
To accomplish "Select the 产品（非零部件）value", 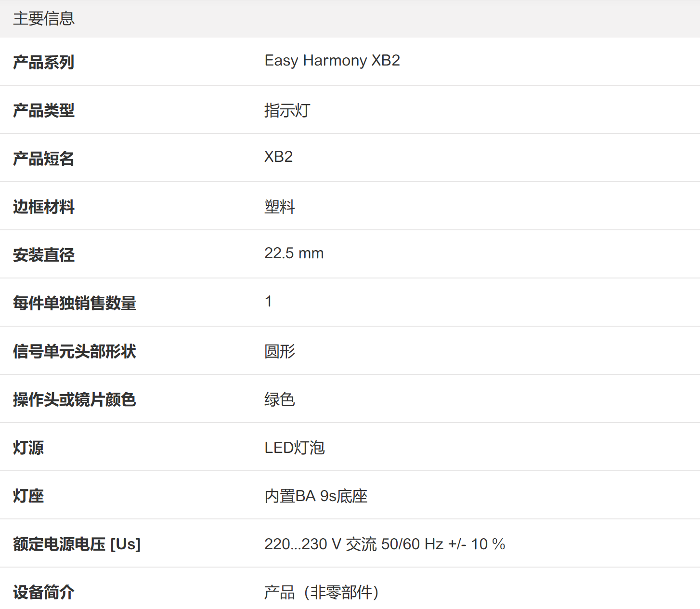I will point(321,592).
